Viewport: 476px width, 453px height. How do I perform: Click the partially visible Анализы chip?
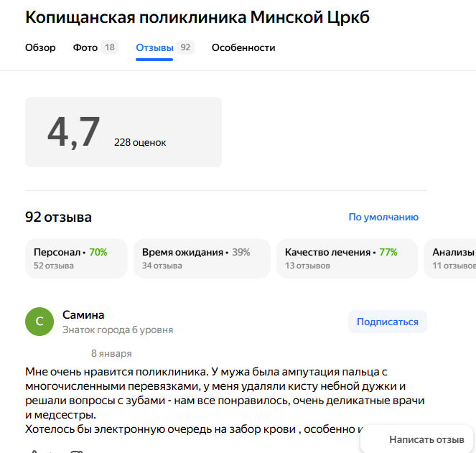[x=452, y=258]
